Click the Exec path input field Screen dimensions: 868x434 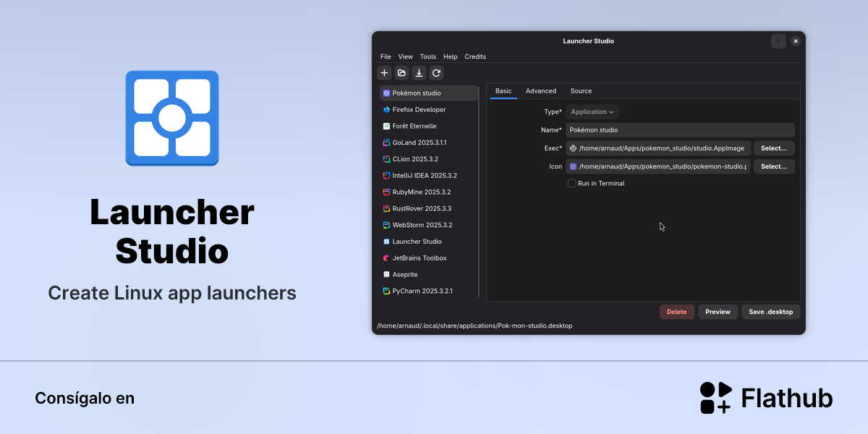click(658, 148)
